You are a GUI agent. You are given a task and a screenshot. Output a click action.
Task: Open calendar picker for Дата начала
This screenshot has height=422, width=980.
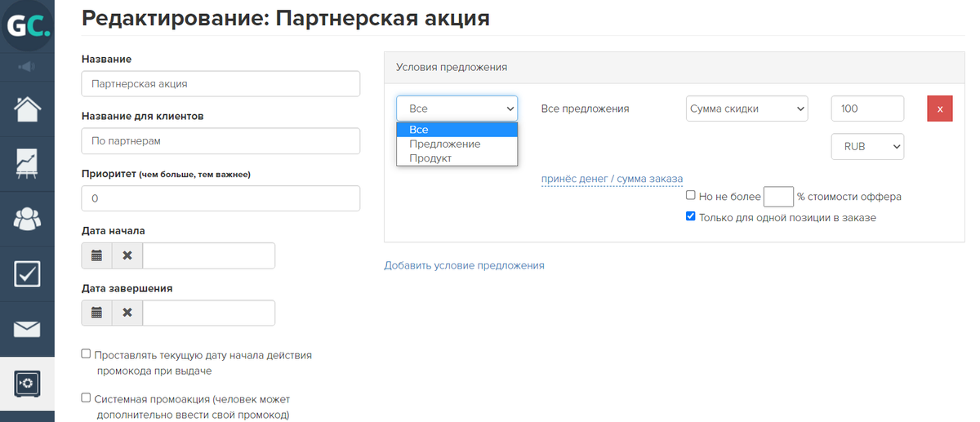coord(96,255)
